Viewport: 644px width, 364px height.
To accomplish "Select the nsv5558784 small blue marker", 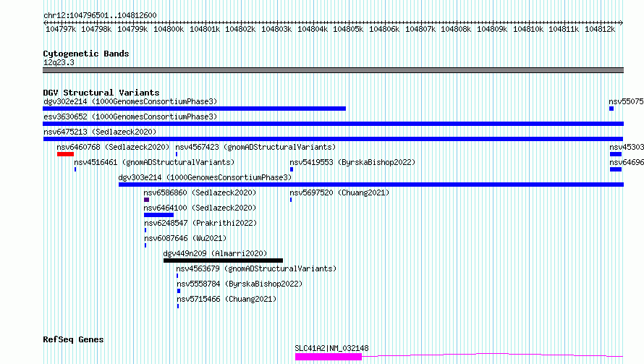I will [x=179, y=291].
